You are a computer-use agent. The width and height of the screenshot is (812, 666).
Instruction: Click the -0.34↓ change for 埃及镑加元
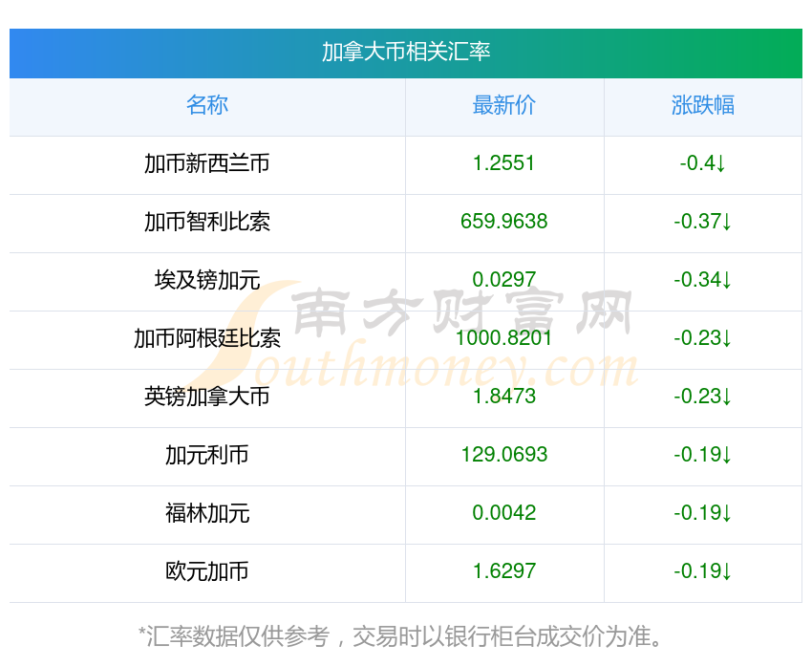(x=702, y=280)
